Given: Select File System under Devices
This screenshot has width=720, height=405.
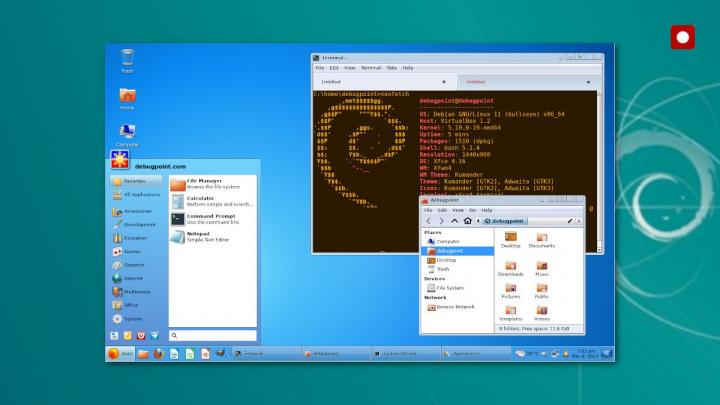Looking at the screenshot, I should click(x=450, y=287).
